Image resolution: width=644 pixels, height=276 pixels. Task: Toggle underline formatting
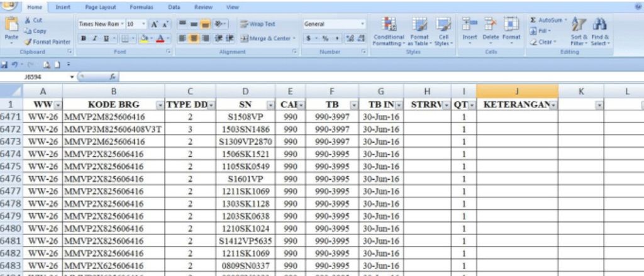point(106,38)
